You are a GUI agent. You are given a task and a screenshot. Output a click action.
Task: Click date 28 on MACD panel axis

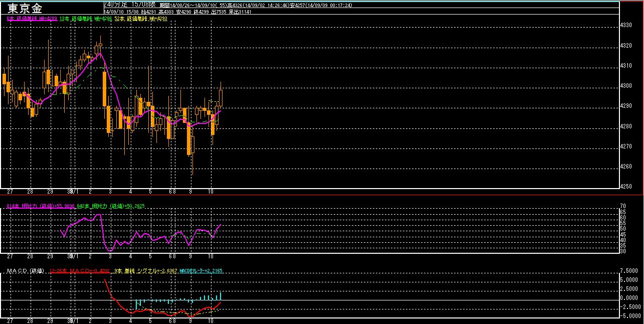[30, 320]
